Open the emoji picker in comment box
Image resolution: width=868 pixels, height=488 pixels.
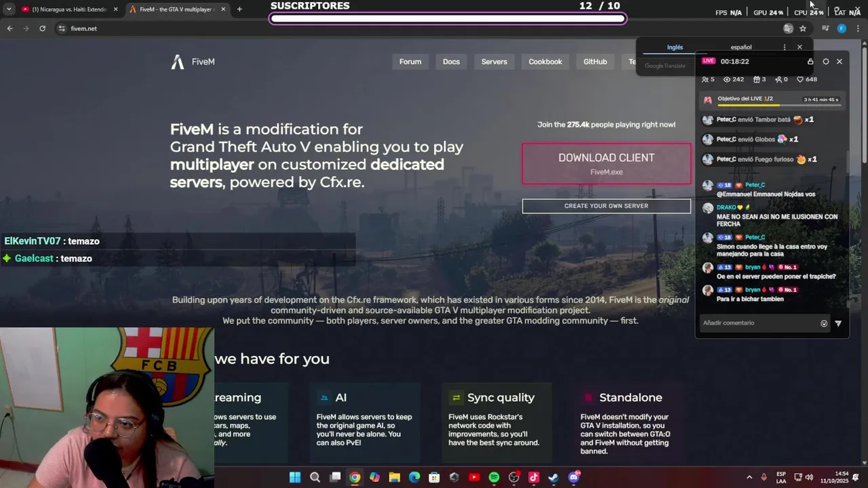pyautogui.click(x=824, y=323)
